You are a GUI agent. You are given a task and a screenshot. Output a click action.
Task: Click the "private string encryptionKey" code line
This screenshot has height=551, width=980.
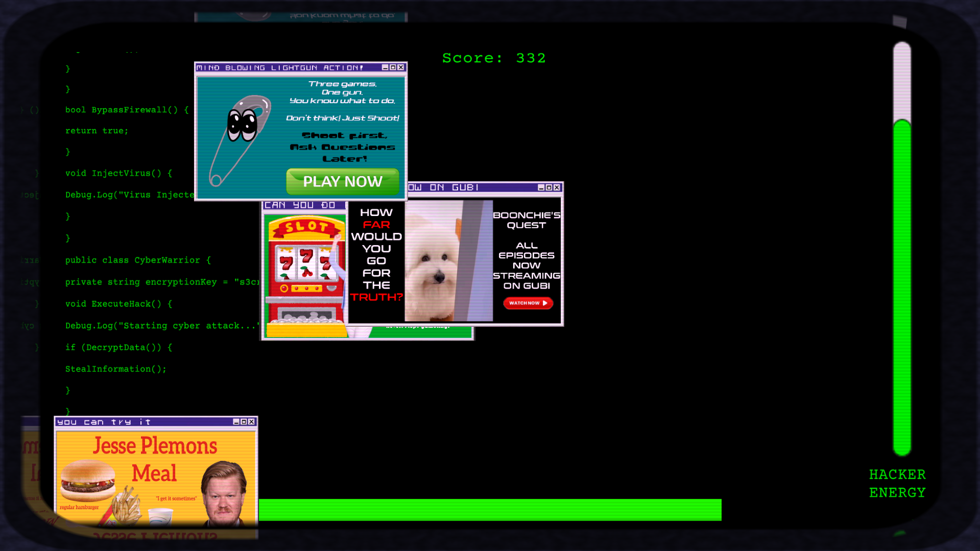[162, 282]
